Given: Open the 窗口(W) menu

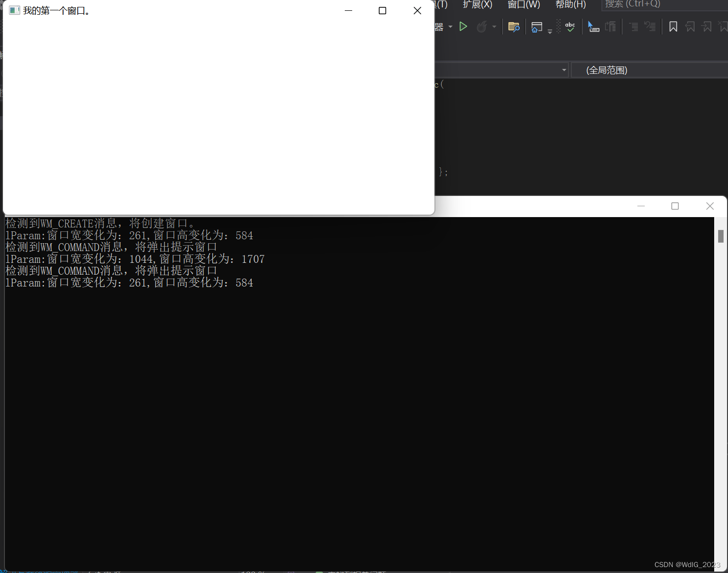Looking at the screenshot, I should point(524,4).
